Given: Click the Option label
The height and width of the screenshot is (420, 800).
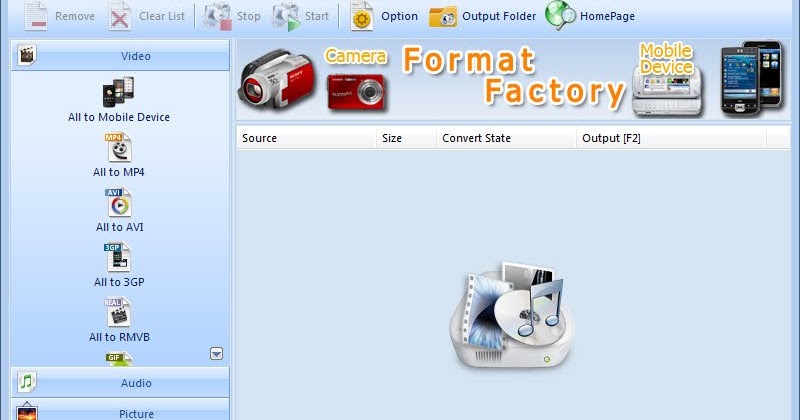Looking at the screenshot, I should 399,16.
